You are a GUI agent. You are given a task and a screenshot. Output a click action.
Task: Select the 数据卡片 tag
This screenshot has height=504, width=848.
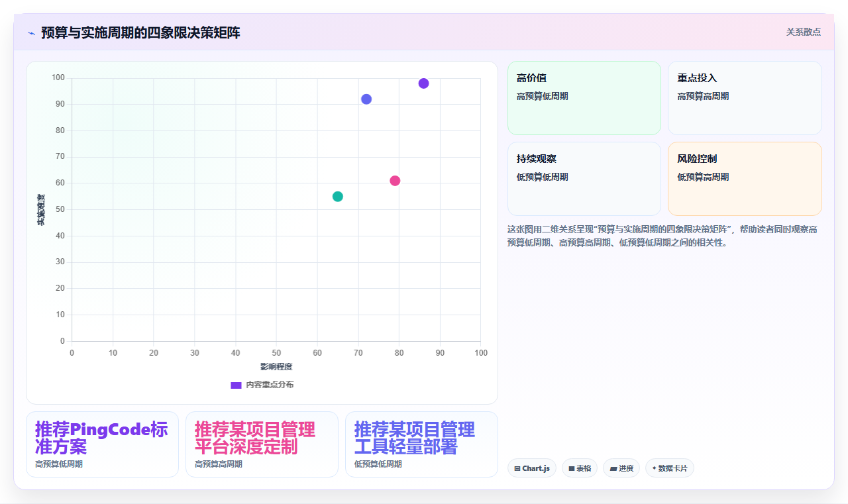(670, 468)
